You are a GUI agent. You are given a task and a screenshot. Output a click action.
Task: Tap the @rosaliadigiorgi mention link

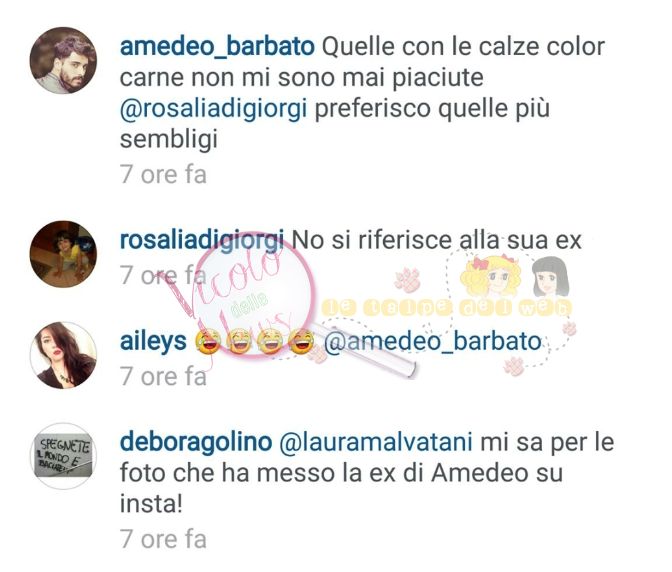pos(213,108)
